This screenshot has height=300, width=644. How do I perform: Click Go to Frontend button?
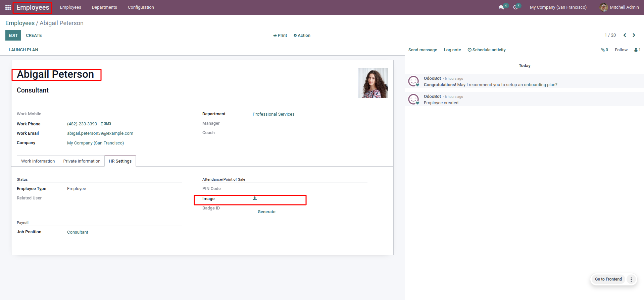pos(608,279)
